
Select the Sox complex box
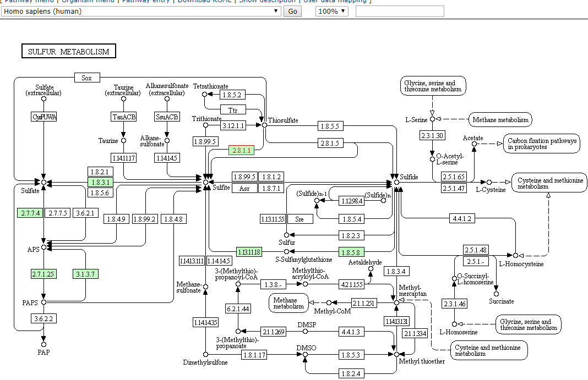tap(86, 77)
